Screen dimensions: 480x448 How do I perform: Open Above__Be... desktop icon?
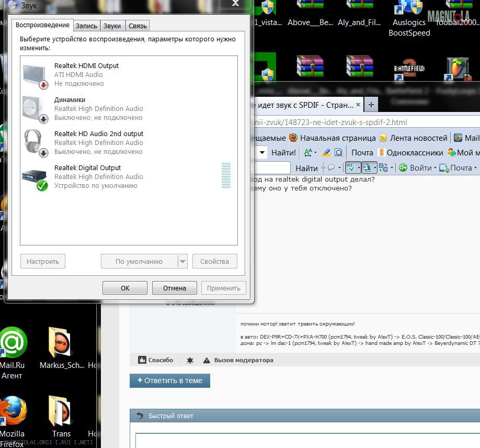310,14
